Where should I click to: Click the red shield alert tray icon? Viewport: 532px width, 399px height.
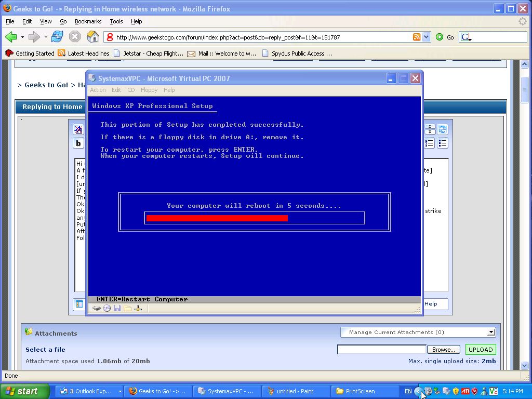click(475, 391)
